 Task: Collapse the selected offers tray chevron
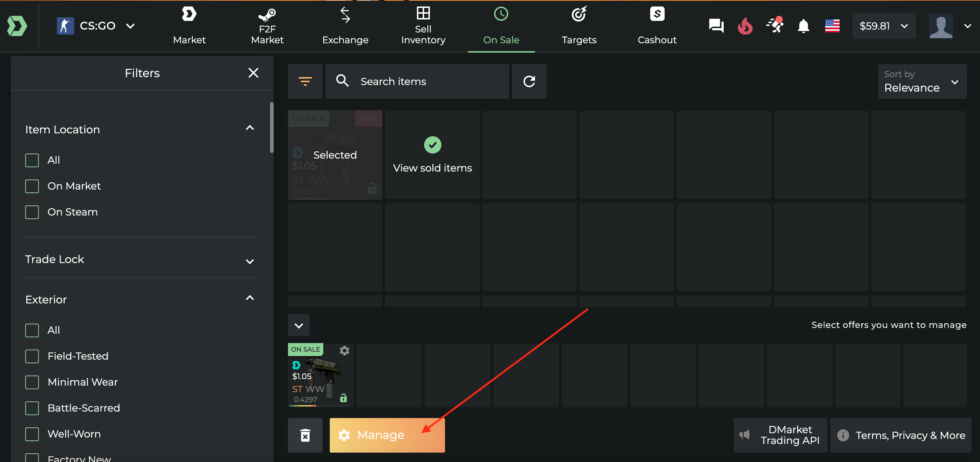(x=298, y=325)
